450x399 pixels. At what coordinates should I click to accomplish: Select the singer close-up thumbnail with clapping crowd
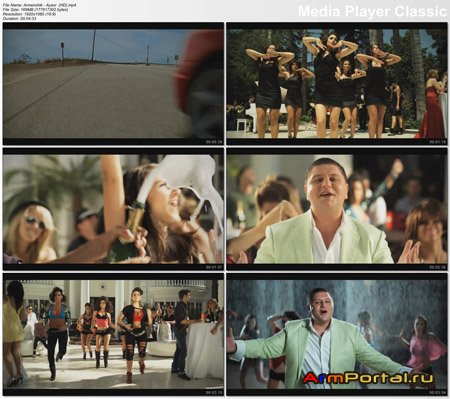337,209
